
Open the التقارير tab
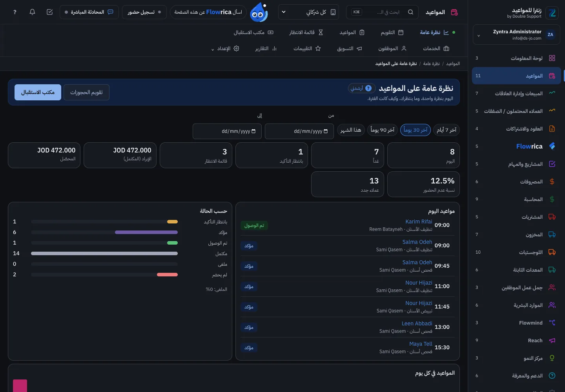click(266, 49)
